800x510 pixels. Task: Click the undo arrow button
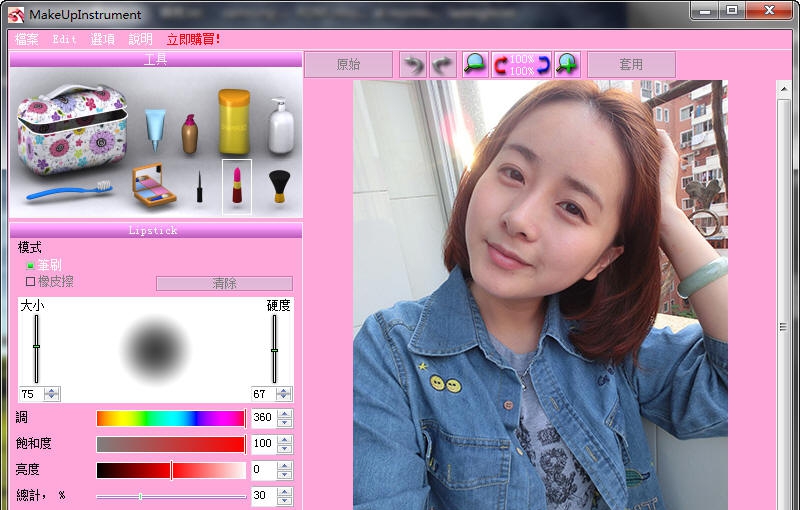[x=413, y=65]
